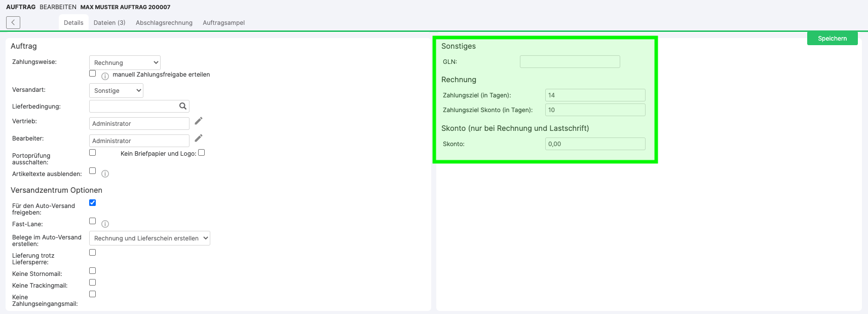The image size is (868, 314).
Task: Uncheck Für den Auto-Versand freigeben
Action: tap(93, 203)
